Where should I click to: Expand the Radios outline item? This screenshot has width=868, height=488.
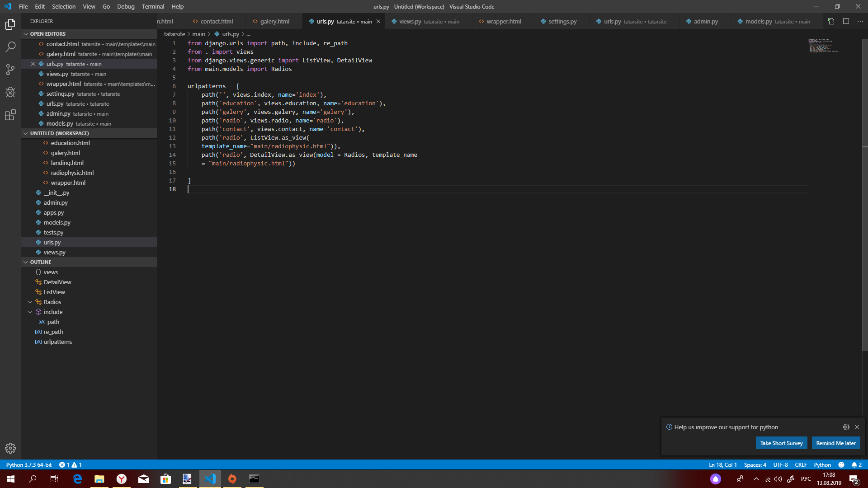click(x=30, y=302)
